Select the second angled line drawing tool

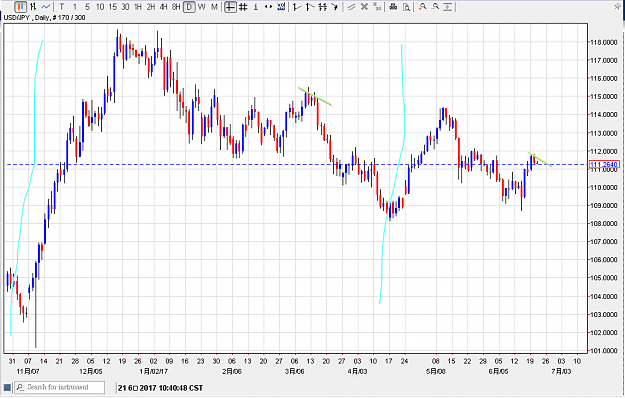point(310,7)
